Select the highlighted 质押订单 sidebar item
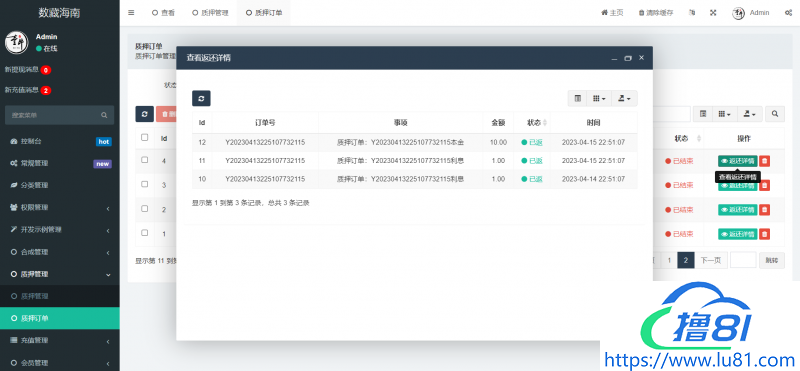800x371 pixels. (60, 318)
